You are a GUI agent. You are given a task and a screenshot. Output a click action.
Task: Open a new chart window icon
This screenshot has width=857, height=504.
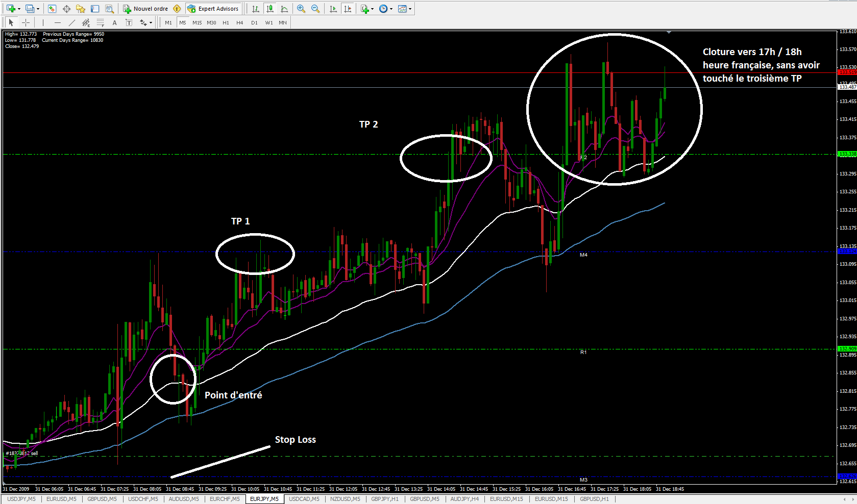(10, 9)
